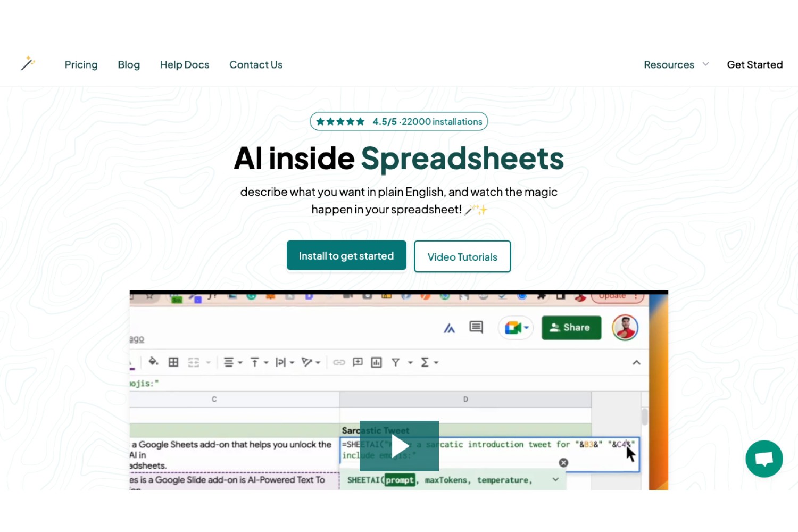
Task: Click the AI inside Spreadsheets heading
Action: [399, 159]
